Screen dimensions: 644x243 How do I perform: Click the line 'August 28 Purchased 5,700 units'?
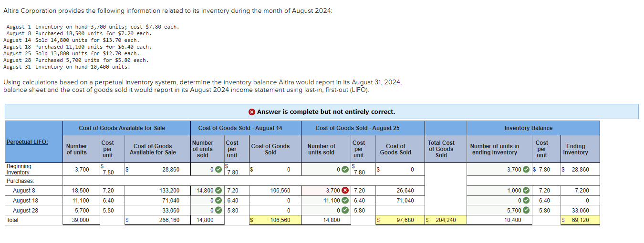click(76, 60)
